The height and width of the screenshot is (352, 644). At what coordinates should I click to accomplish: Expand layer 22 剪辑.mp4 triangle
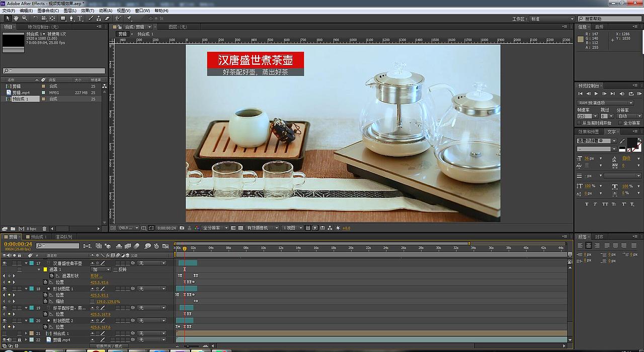26,340
